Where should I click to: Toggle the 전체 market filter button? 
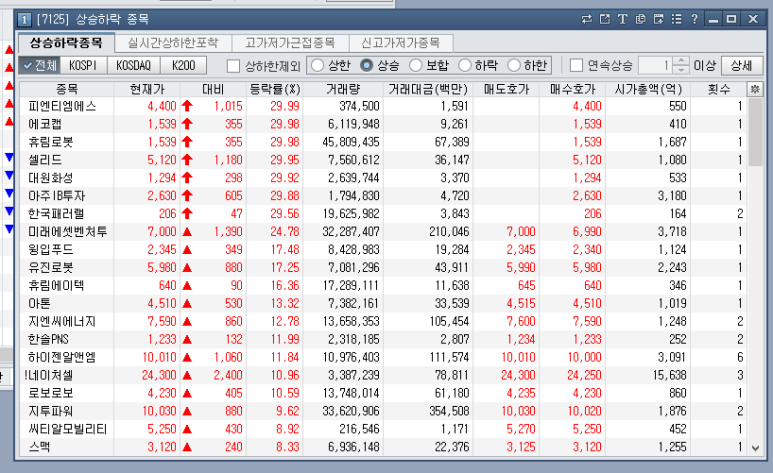click(x=39, y=65)
